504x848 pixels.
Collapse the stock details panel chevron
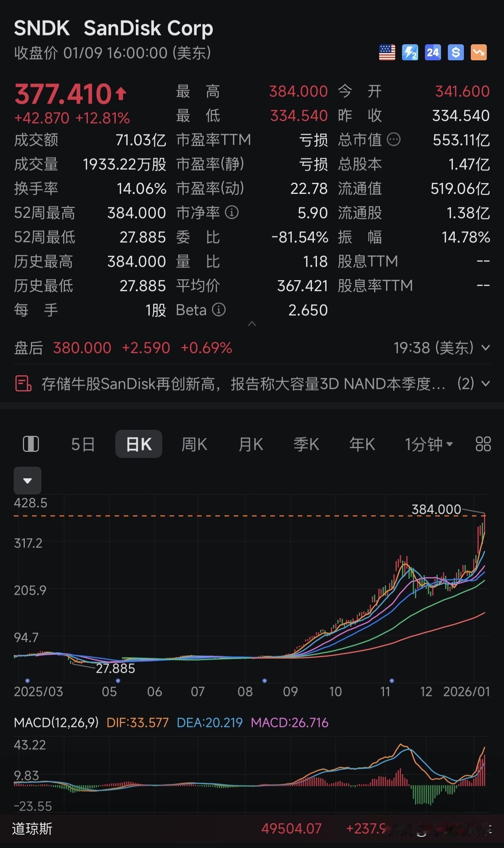coord(252,324)
